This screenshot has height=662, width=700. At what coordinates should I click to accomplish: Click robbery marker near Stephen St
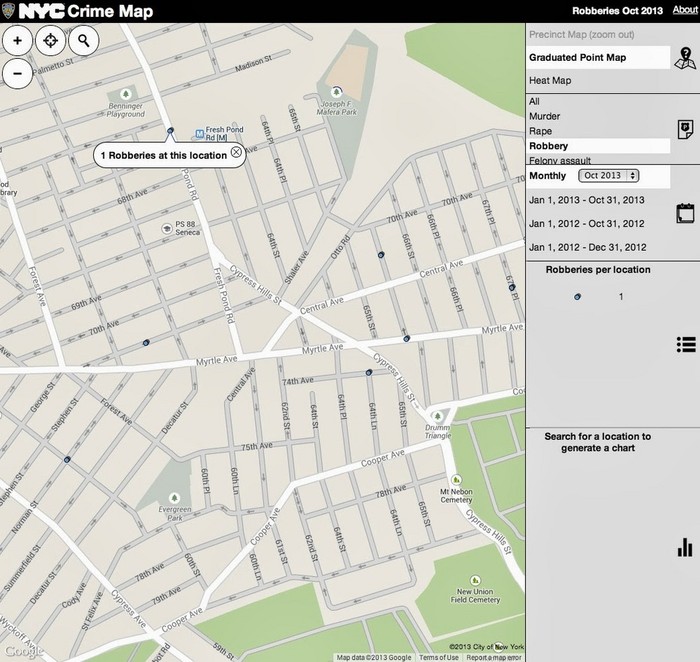pos(67,459)
